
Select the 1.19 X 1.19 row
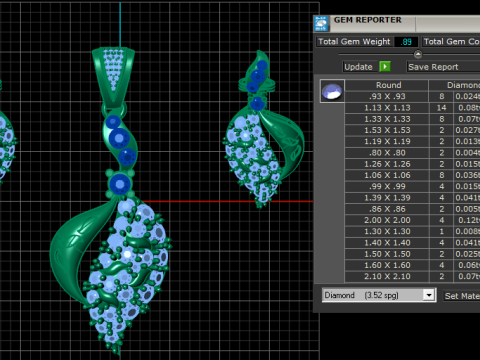pos(412,141)
